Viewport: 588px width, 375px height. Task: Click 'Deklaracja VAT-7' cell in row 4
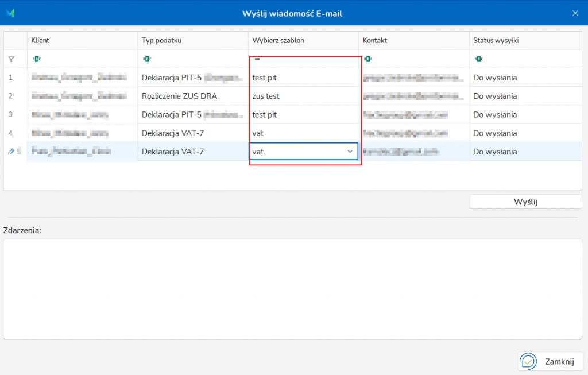[x=193, y=133]
